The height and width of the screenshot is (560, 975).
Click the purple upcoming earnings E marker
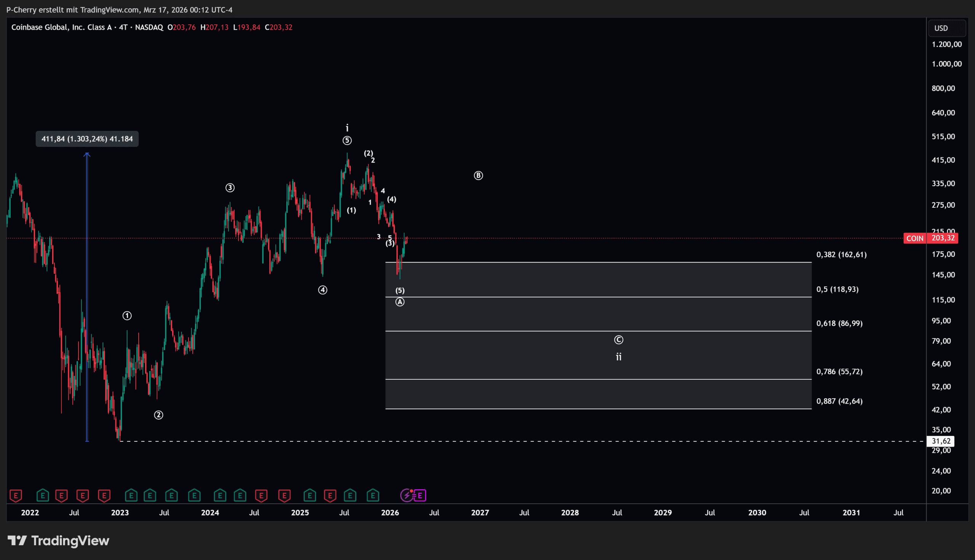[x=420, y=495]
